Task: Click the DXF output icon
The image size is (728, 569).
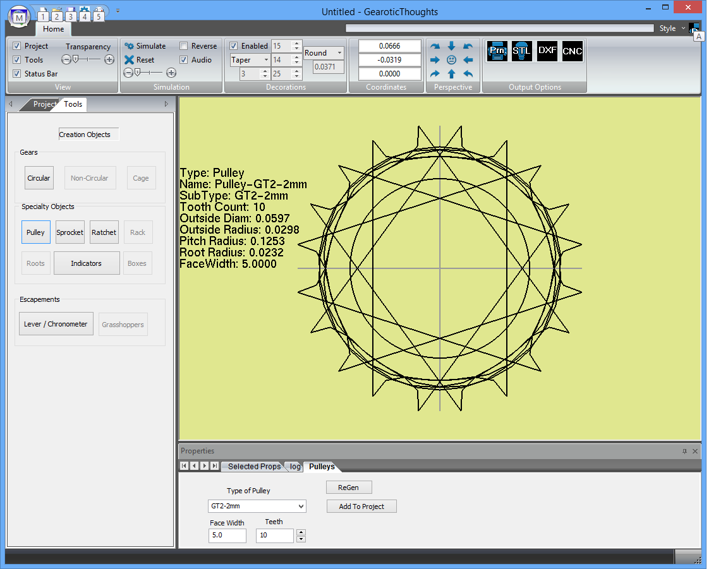Action: [547, 51]
